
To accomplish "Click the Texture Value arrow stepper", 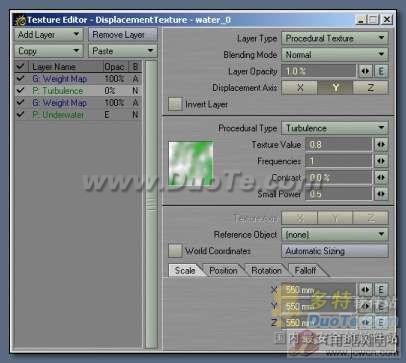I will [381, 145].
